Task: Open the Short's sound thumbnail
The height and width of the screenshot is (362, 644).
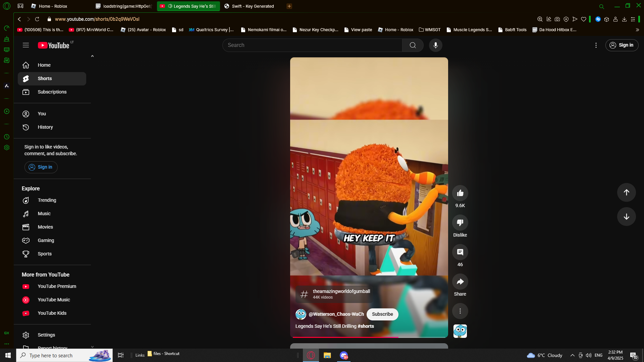Action: coord(460,331)
